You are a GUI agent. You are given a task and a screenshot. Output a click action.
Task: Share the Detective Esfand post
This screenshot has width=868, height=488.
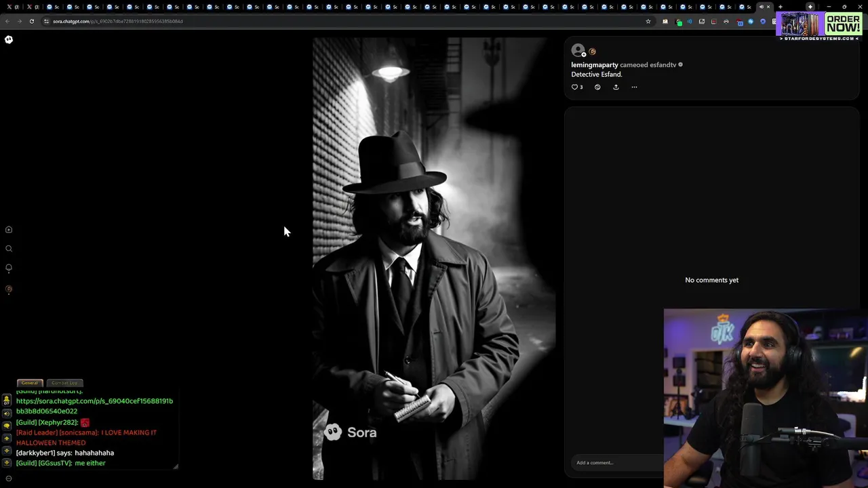pyautogui.click(x=616, y=87)
